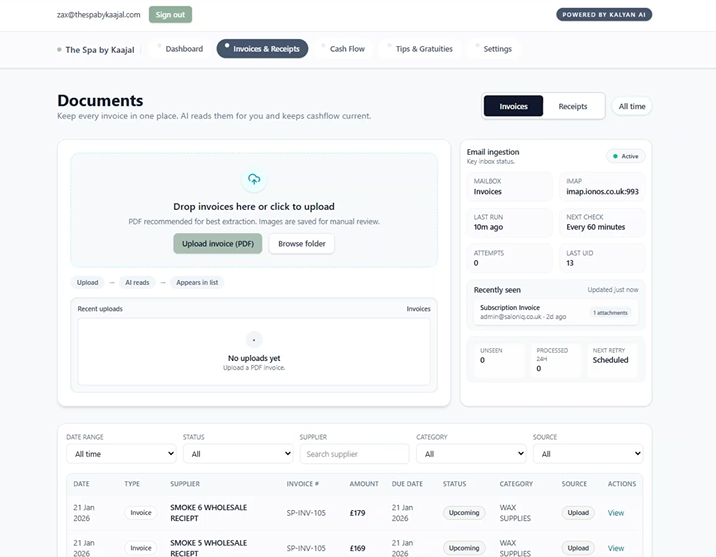This screenshot has height=557, width=716.
Task: View the SMOKE 6 WHOLESALE invoice
Action: pos(615,513)
